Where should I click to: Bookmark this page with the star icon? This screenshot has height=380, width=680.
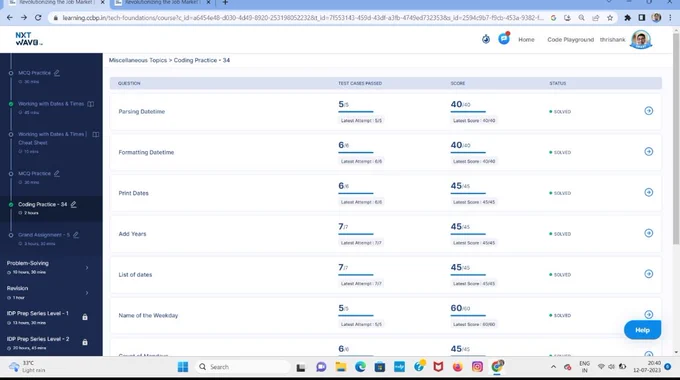(x=610, y=18)
